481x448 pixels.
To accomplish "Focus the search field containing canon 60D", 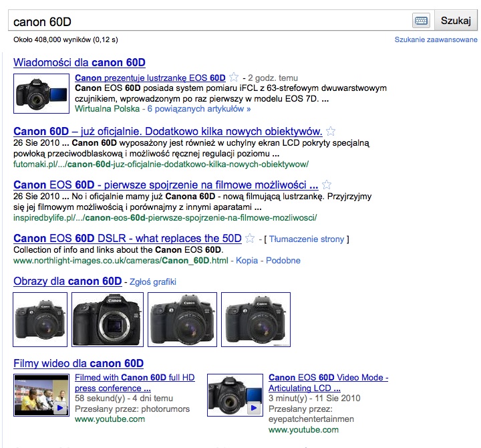I will (210, 21).
